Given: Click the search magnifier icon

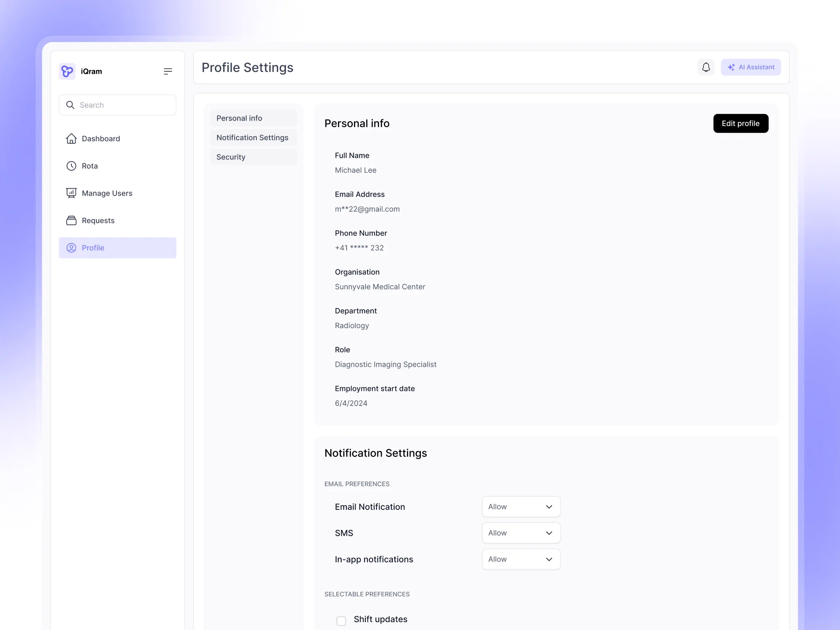Looking at the screenshot, I should pos(71,105).
